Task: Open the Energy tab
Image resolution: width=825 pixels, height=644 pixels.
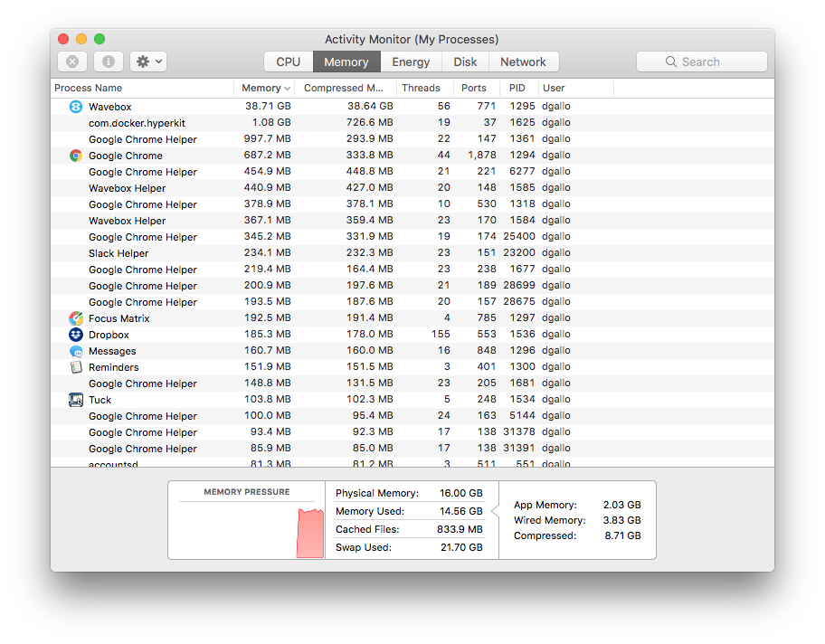Action: click(411, 62)
